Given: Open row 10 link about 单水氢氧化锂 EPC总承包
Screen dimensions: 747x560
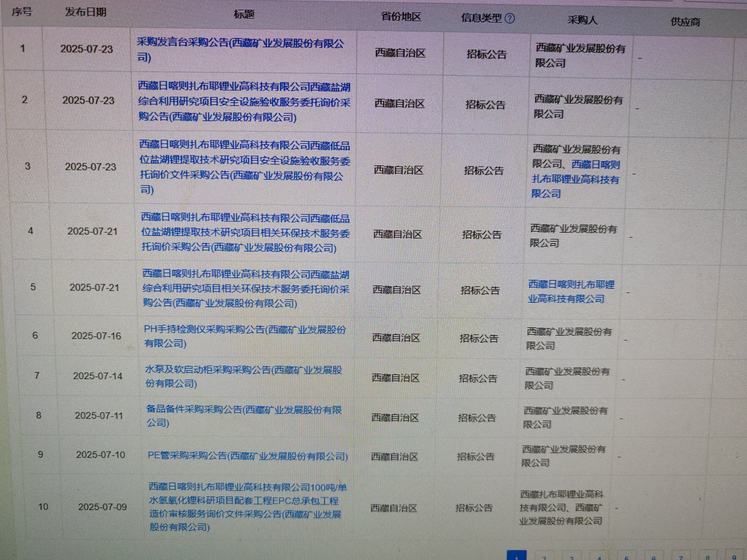Looking at the screenshot, I should coord(248,507).
